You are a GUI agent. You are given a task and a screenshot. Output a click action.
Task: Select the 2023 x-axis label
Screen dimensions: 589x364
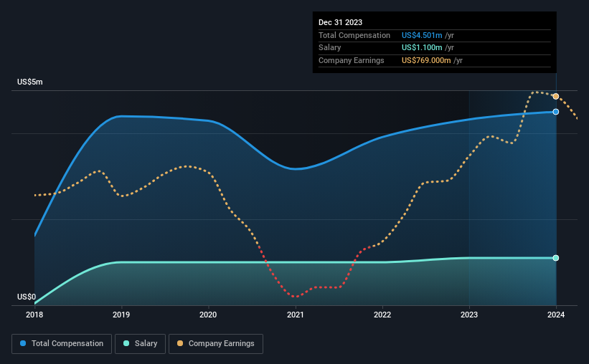point(469,315)
